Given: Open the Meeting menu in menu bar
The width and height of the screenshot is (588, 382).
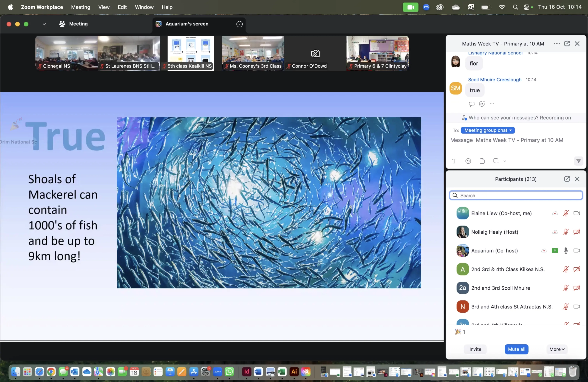Looking at the screenshot, I should pos(81,7).
